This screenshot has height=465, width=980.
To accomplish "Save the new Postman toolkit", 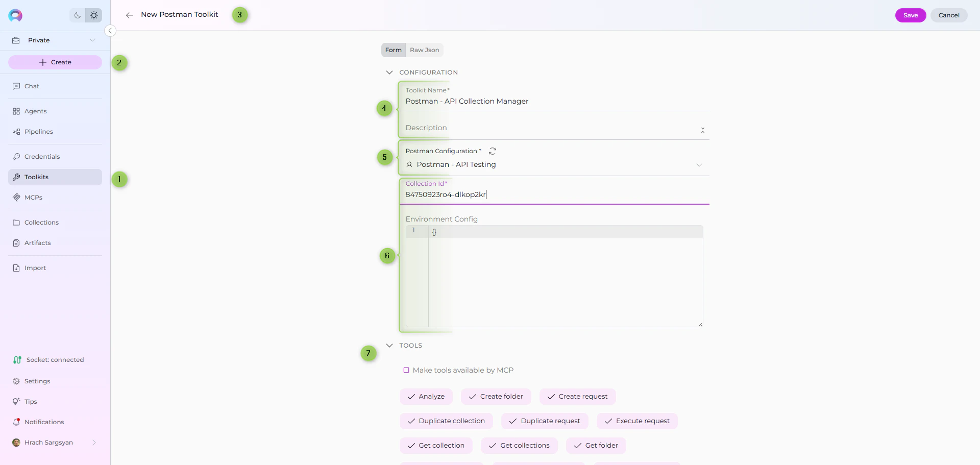I will pyautogui.click(x=910, y=15).
